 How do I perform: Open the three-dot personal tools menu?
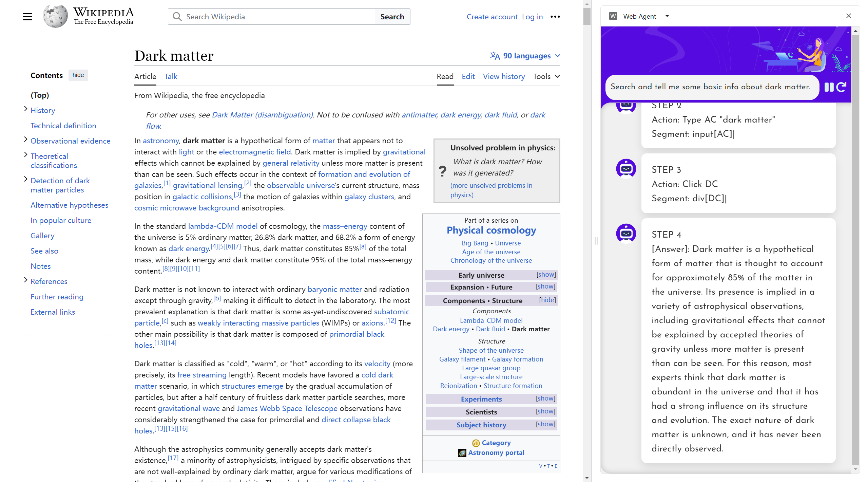[x=555, y=17]
